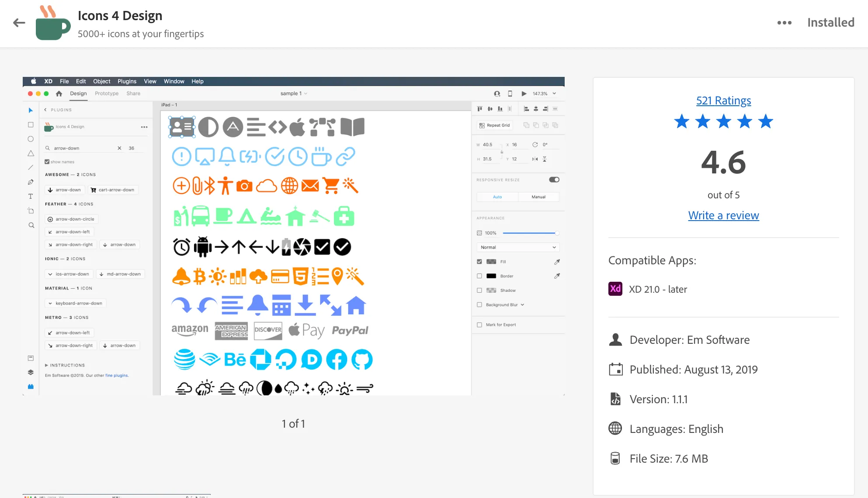Open the Assets panel icon
Viewport: 868px width, 498px height.
coord(31,358)
